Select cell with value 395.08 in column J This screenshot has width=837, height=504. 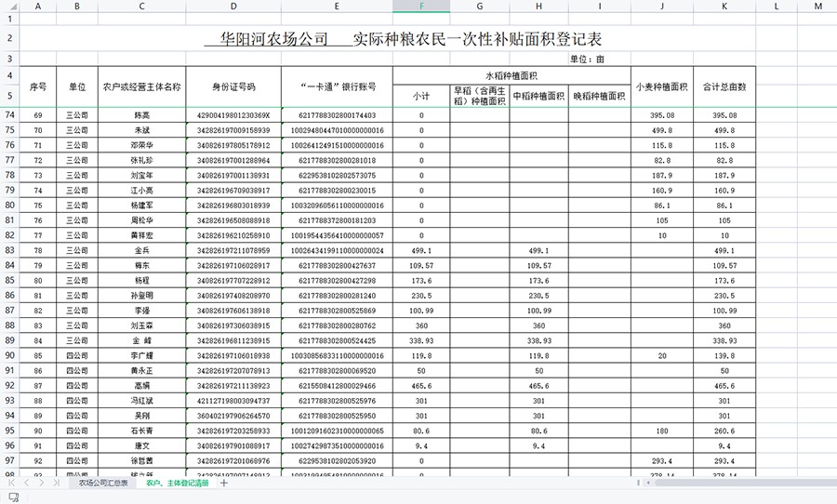click(x=661, y=115)
